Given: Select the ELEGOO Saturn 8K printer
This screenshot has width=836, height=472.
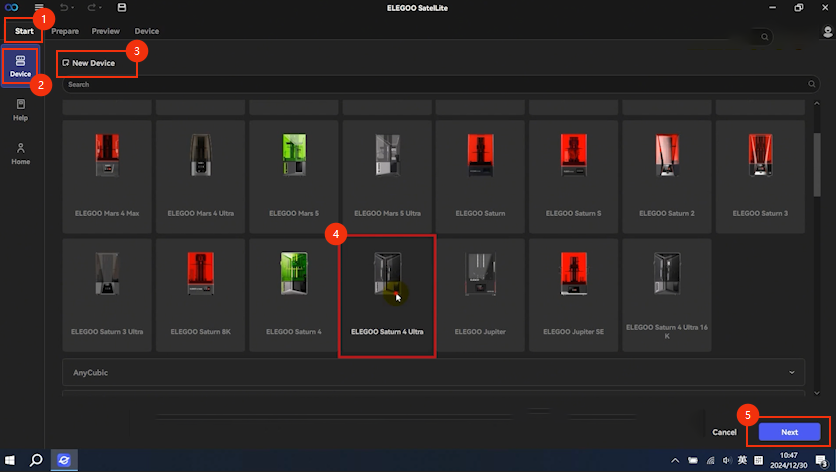Looking at the screenshot, I should click(x=200, y=295).
